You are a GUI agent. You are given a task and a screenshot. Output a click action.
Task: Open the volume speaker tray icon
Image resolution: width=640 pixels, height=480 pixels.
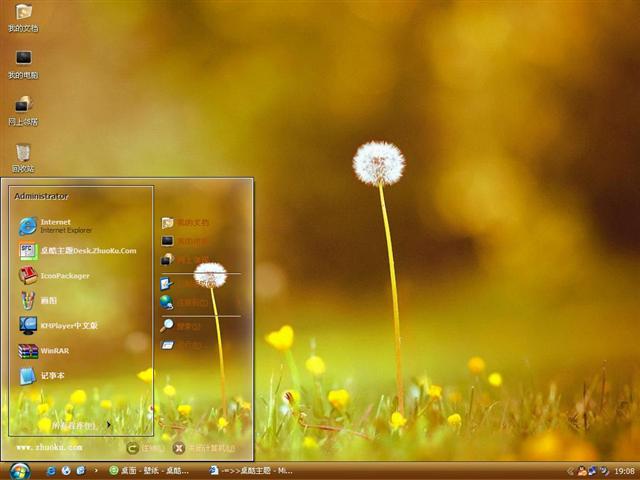[603, 471]
